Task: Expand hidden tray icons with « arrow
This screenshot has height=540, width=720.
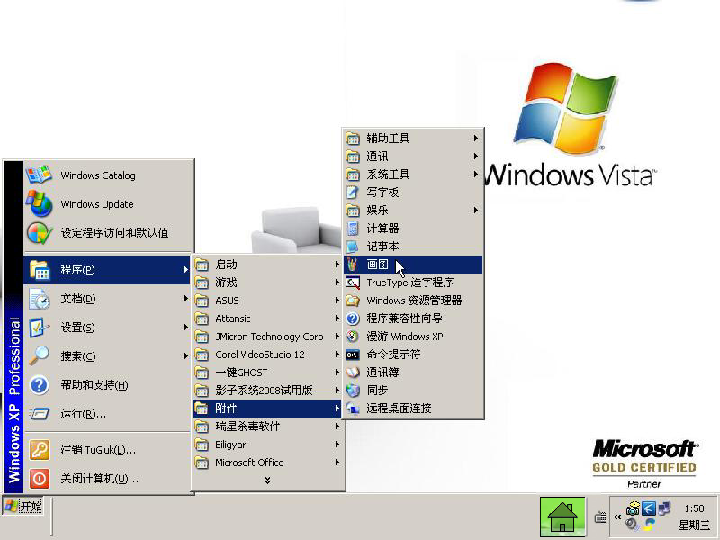Action: [x=618, y=517]
